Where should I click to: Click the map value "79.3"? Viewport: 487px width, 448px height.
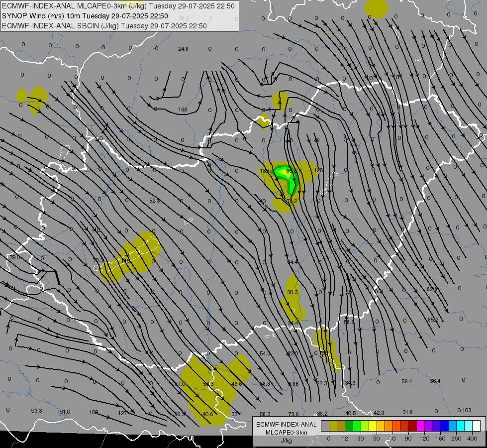pyautogui.click(x=98, y=260)
